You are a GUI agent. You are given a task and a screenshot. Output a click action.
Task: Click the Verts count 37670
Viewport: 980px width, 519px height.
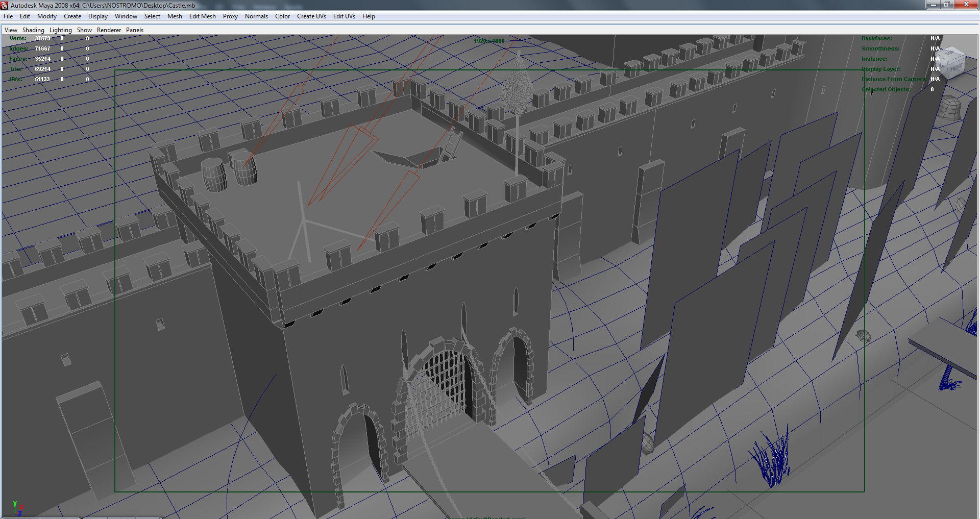[42, 38]
